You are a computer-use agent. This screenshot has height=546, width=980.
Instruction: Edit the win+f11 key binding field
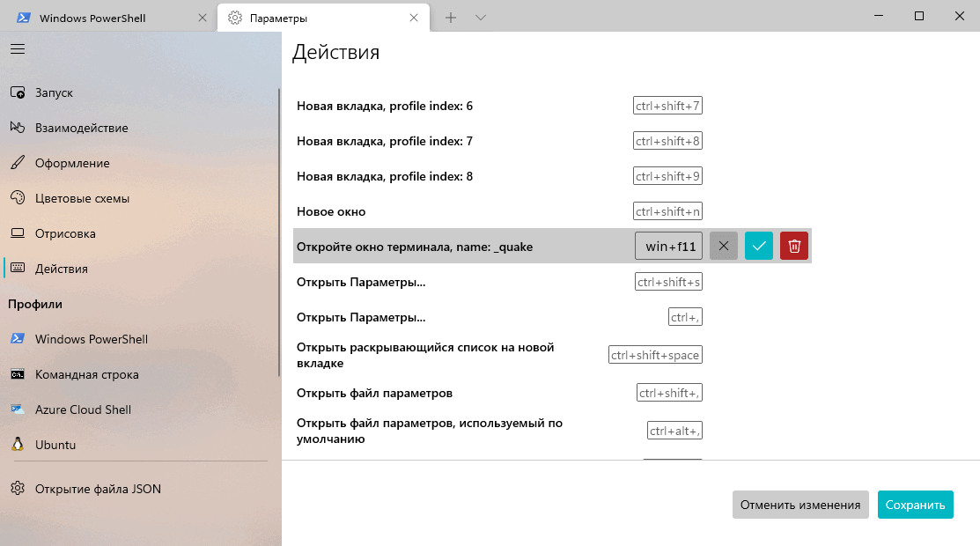click(669, 246)
